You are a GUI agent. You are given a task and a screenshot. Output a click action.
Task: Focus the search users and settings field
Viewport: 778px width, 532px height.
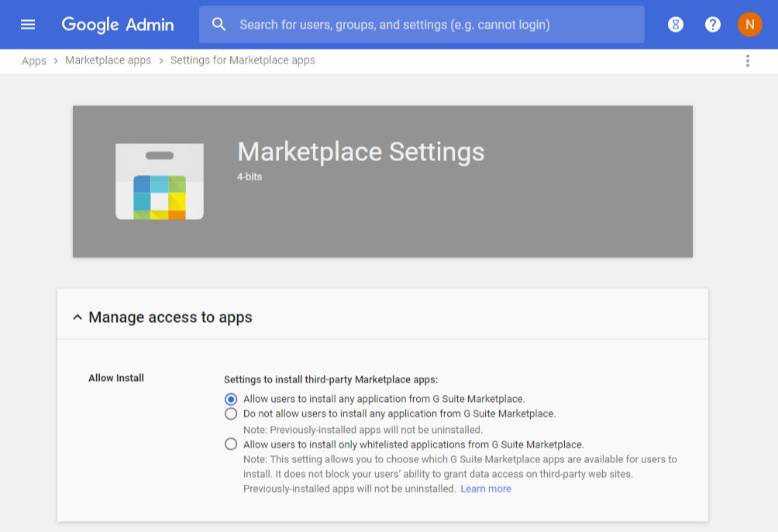(422, 24)
